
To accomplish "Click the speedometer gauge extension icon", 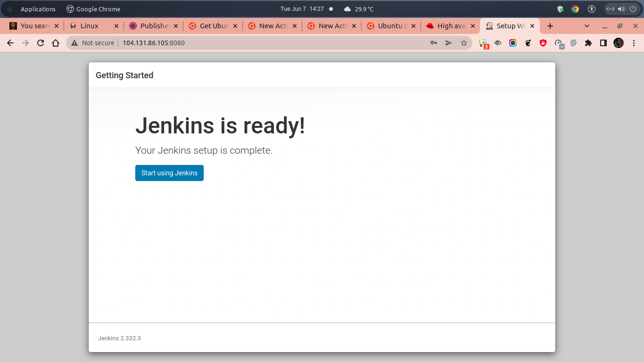I will click(x=559, y=43).
